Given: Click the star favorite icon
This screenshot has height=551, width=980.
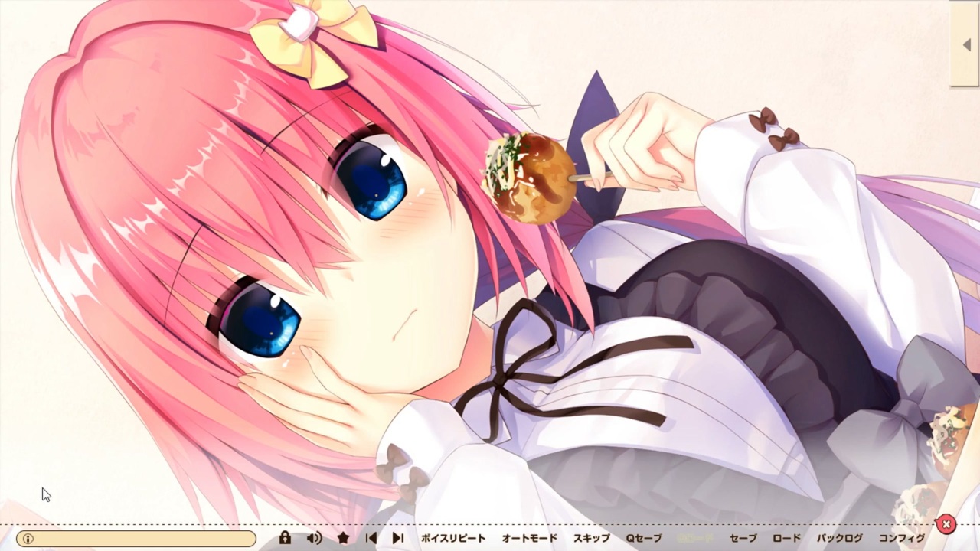Looking at the screenshot, I should pyautogui.click(x=343, y=538).
